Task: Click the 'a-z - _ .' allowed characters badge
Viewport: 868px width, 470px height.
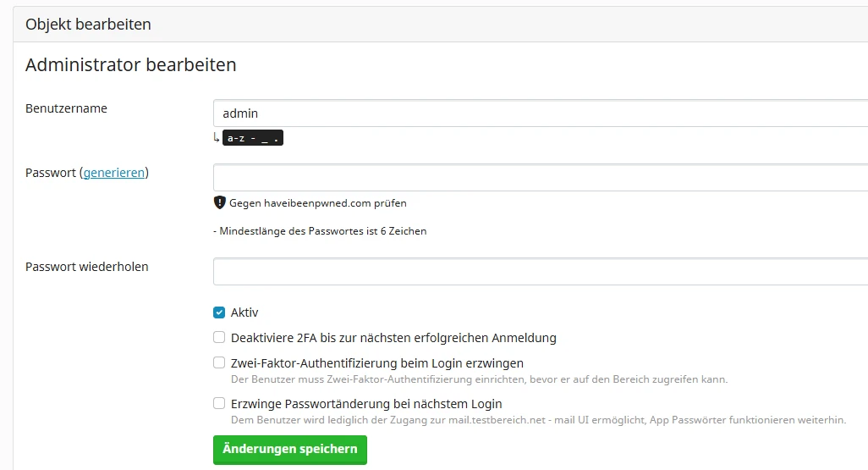Action: [x=253, y=138]
